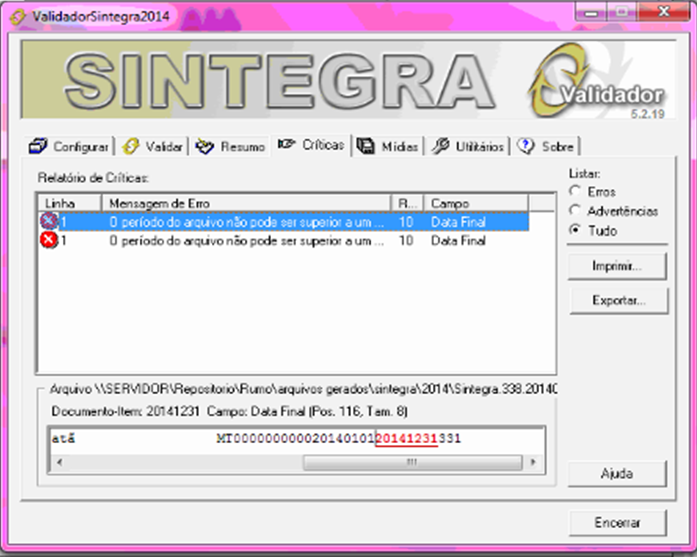The height and width of the screenshot is (557, 697).
Task: Click the Críticas tab pointing-hand icon
Action: (x=287, y=144)
